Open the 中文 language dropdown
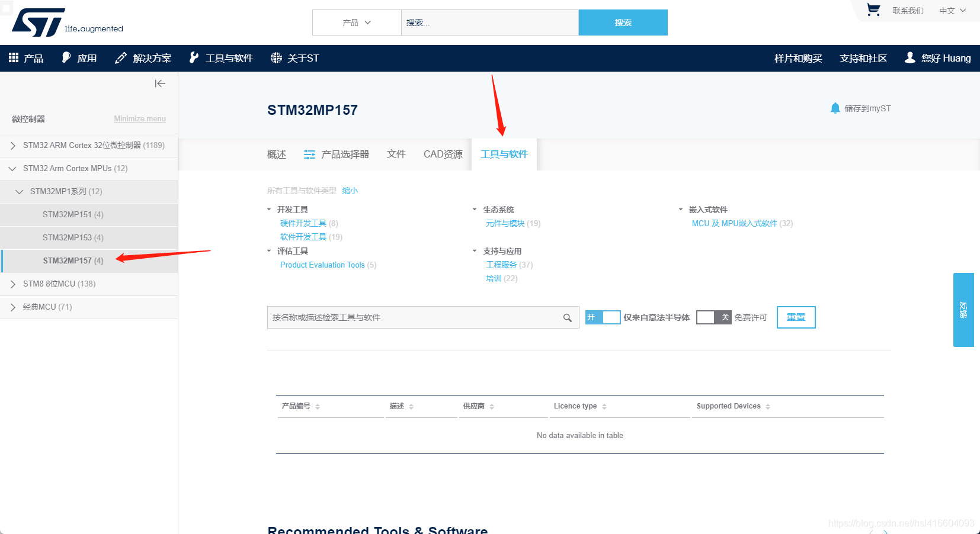This screenshot has width=980, height=534. click(x=952, y=11)
